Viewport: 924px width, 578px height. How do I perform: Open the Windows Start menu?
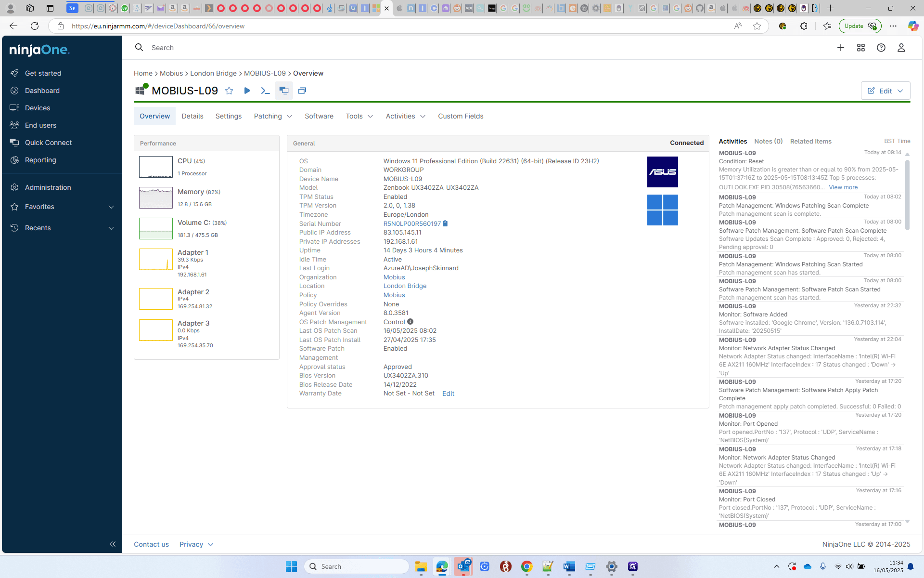pyautogui.click(x=291, y=566)
